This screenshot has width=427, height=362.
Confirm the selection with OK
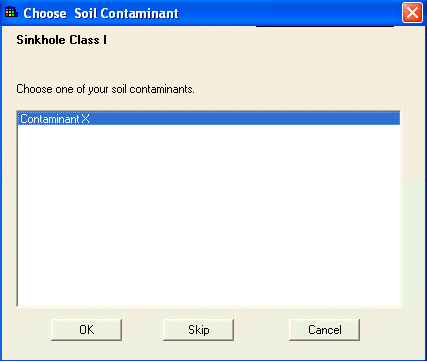click(86, 330)
